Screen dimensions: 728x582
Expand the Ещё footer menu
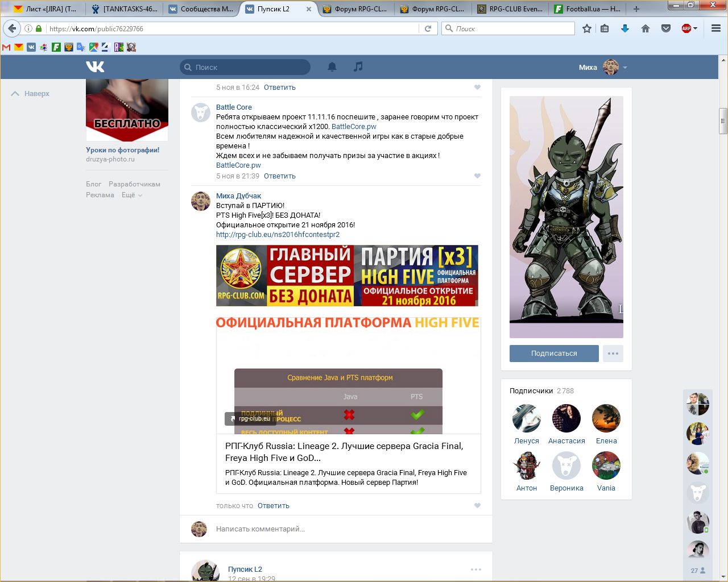click(131, 195)
